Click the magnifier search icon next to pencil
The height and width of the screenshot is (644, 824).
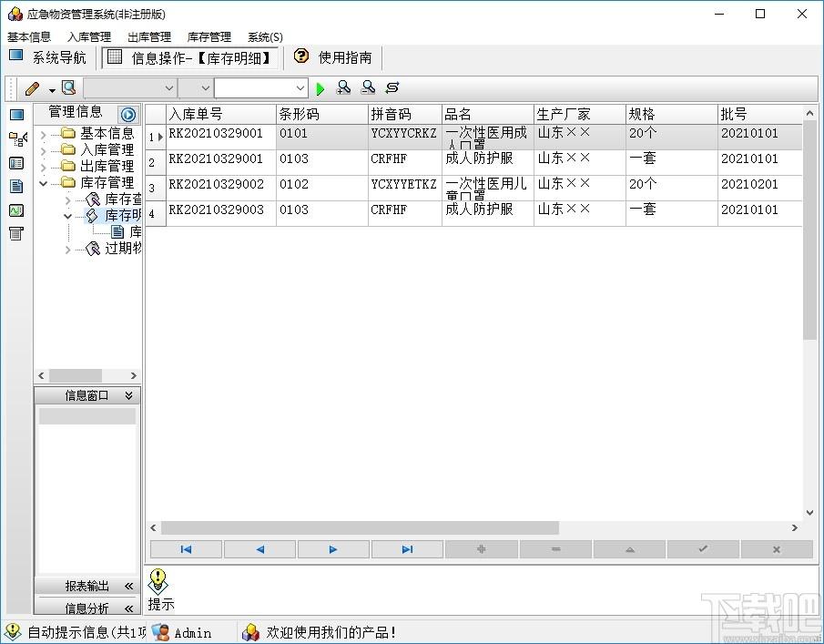(x=69, y=87)
